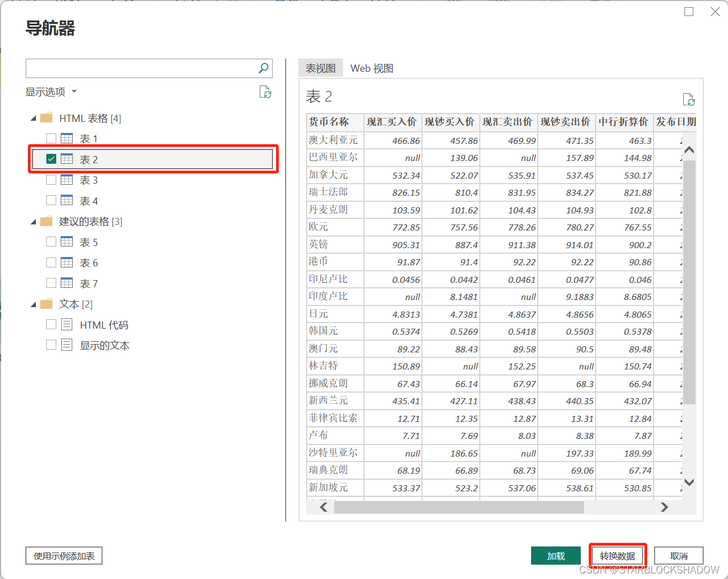Click the horizontal scrollbar thumb in preview
This screenshot has height=579, width=728.
(x=459, y=507)
